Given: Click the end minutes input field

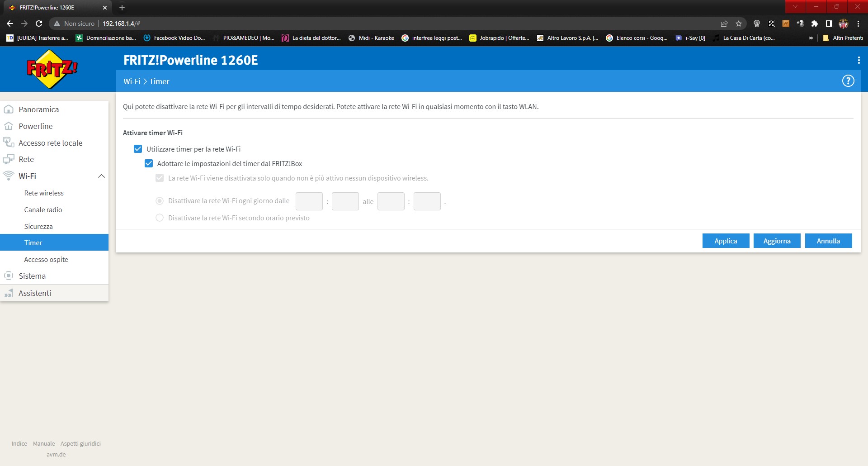Looking at the screenshot, I should 427,201.
